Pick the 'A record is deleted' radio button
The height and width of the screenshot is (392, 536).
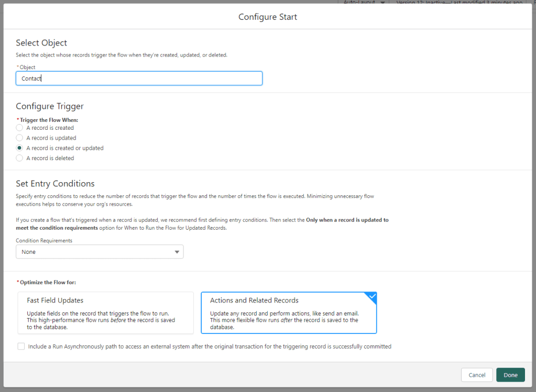click(19, 158)
